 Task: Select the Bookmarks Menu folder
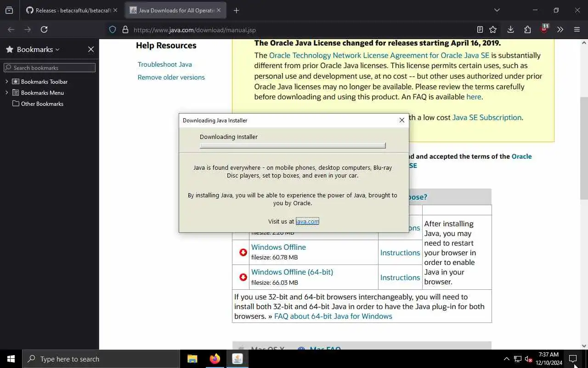click(x=42, y=92)
